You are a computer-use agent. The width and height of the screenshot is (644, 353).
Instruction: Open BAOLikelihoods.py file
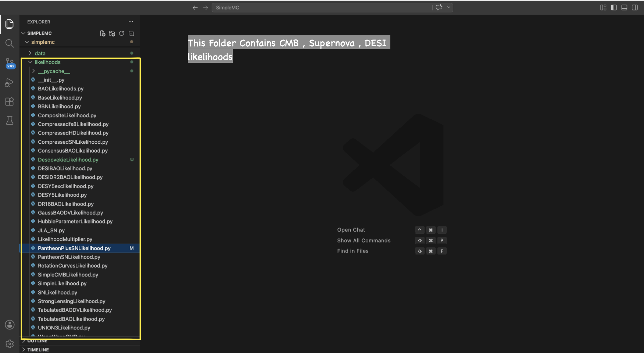pyautogui.click(x=80, y=89)
